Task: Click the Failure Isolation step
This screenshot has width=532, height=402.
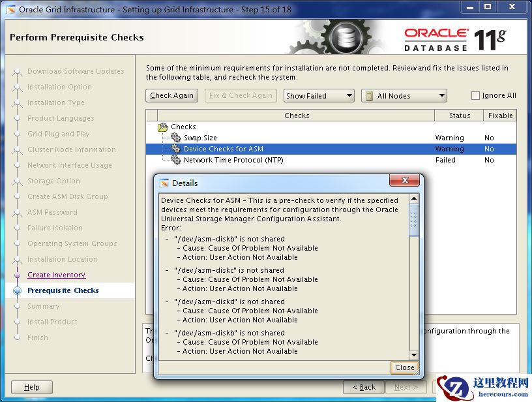Action: [x=55, y=228]
